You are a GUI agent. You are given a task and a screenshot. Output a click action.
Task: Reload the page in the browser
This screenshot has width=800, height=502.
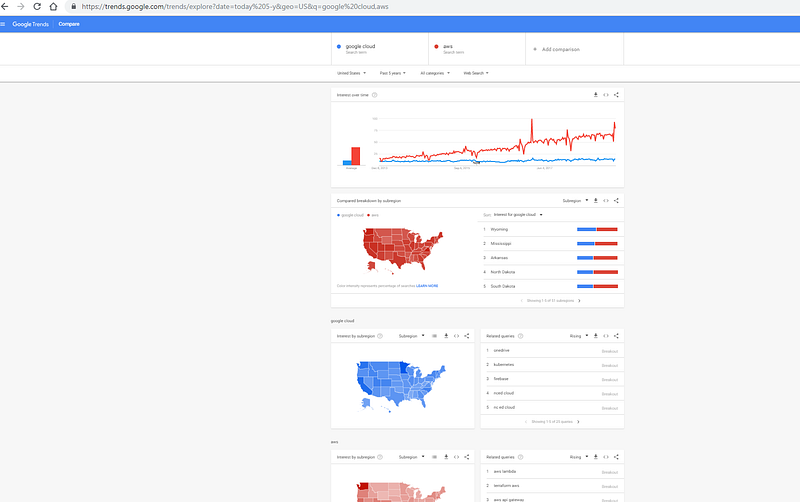38,7
